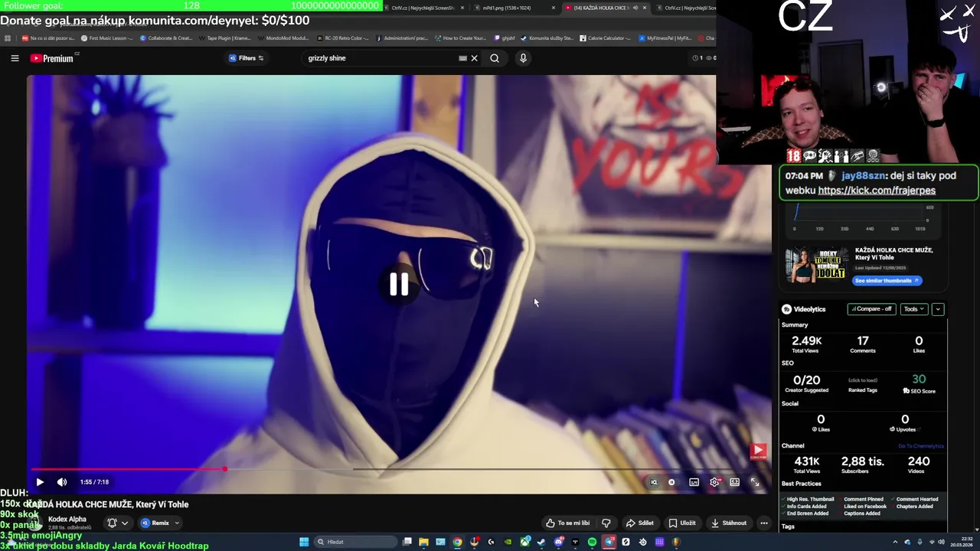Open the Chrome apps grid icon
This screenshot has height=551, width=980.
coord(8,37)
